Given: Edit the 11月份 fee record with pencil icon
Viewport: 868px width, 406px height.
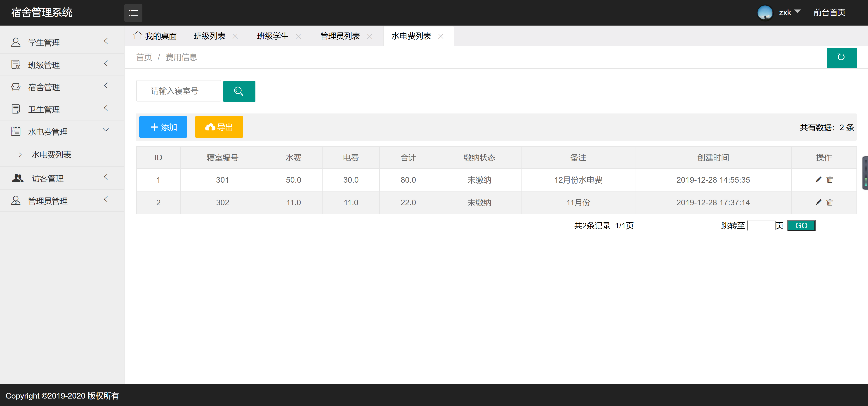Looking at the screenshot, I should tap(818, 203).
